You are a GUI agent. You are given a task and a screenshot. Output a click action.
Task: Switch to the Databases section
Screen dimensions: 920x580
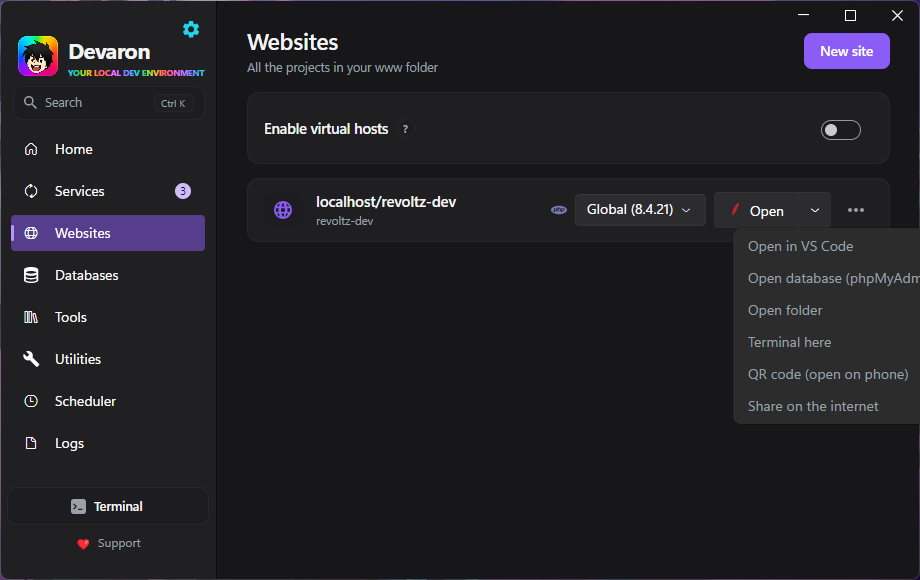[x=108, y=275]
